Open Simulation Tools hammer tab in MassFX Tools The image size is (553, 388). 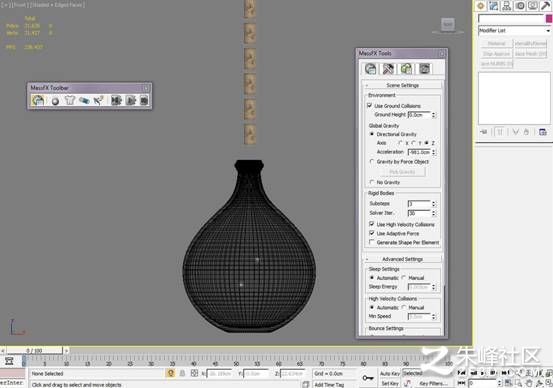click(388, 69)
